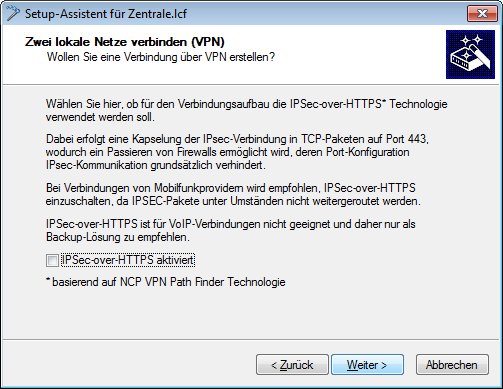Image resolution: width=503 pixels, height=389 pixels.
Task: Click the router wizard graphic in header
Action: [470, 54]
